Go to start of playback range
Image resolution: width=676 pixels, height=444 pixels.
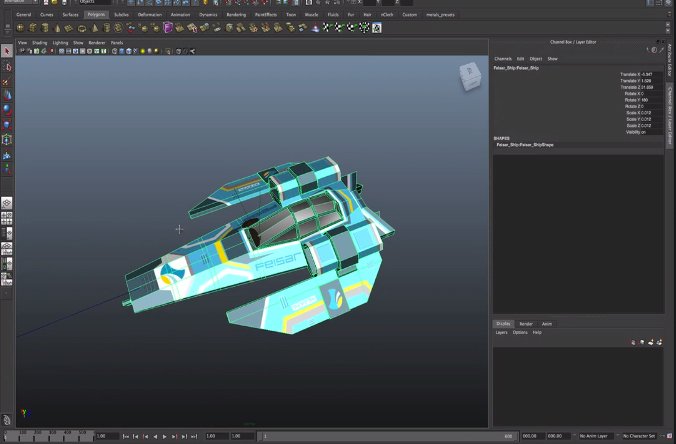(125, 437)
